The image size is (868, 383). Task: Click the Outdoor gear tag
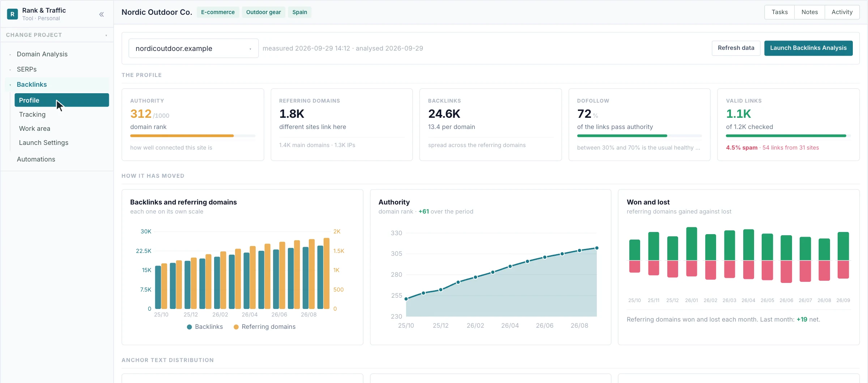(263, 12)
